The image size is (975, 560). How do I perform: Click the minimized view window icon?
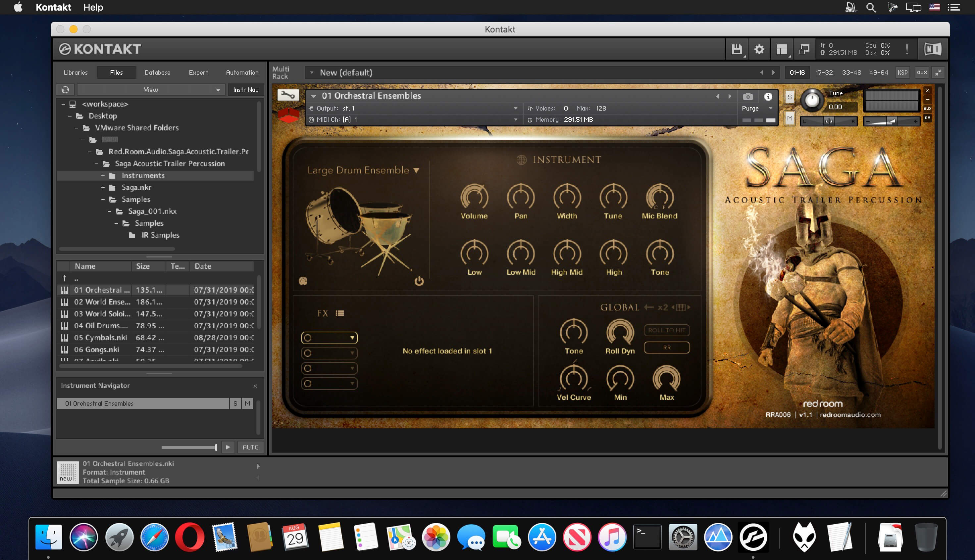pos(804,49)
